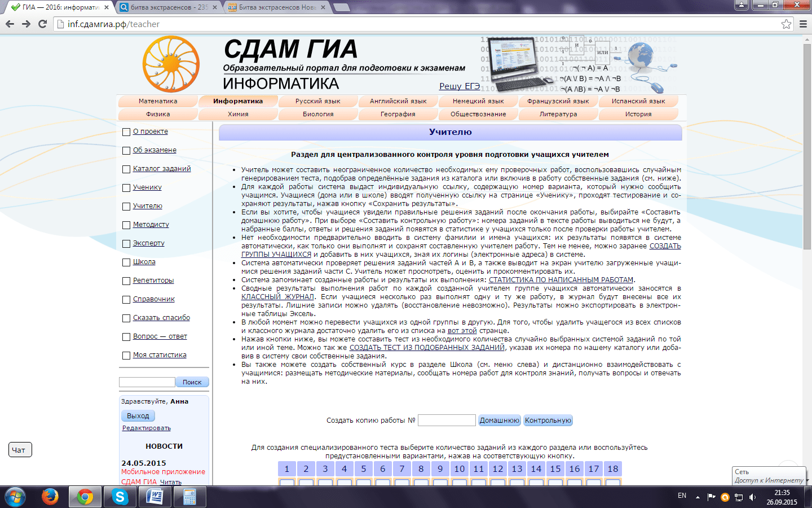Toggle the checkbox beside 'Учителю'
Image resolution: width=812 pixels, height=508 pixels.
126,207
